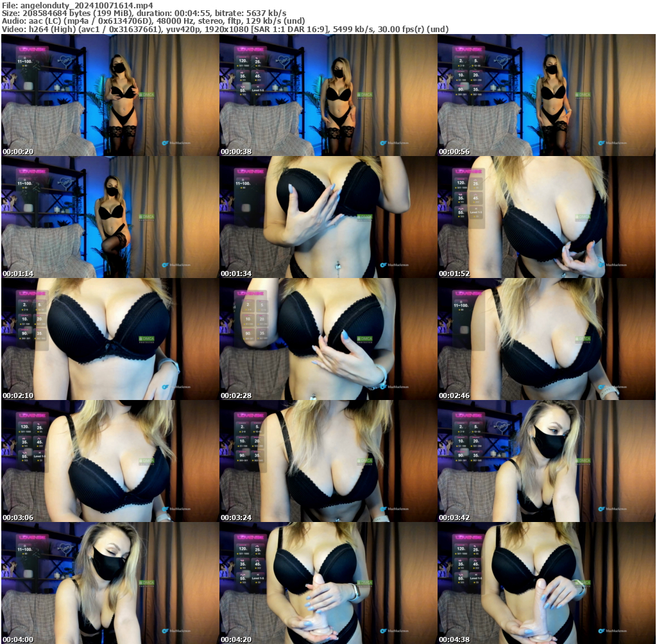Screen dimensions: 657x644
Task: Open the 25 token tip entry at 00:04:38
Action: click(x=475, y=550)
